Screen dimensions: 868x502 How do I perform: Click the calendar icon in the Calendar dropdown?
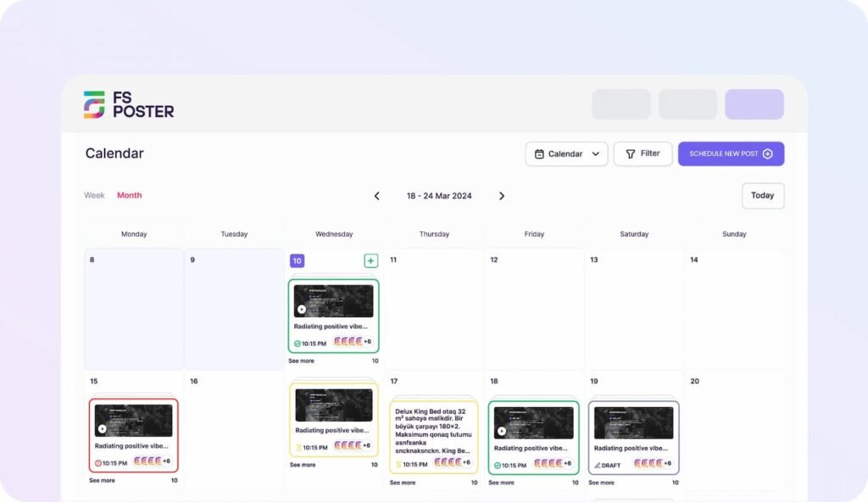[538, 154]
